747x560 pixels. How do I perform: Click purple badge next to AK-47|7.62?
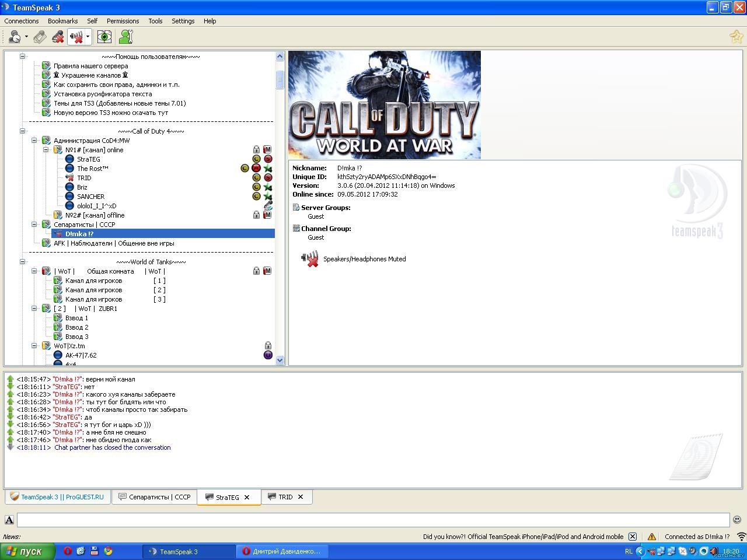(x=268, y=355)
